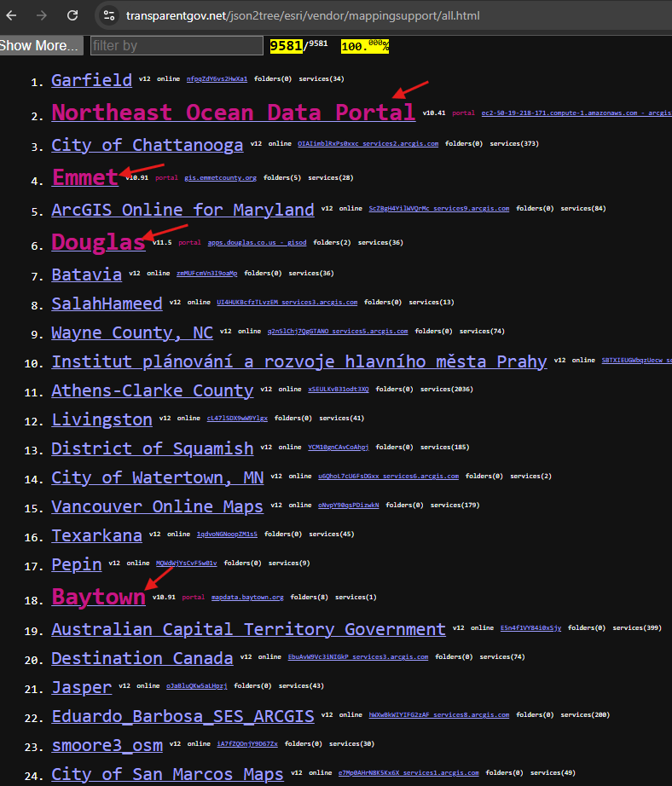Open the Pepin link

77,565
